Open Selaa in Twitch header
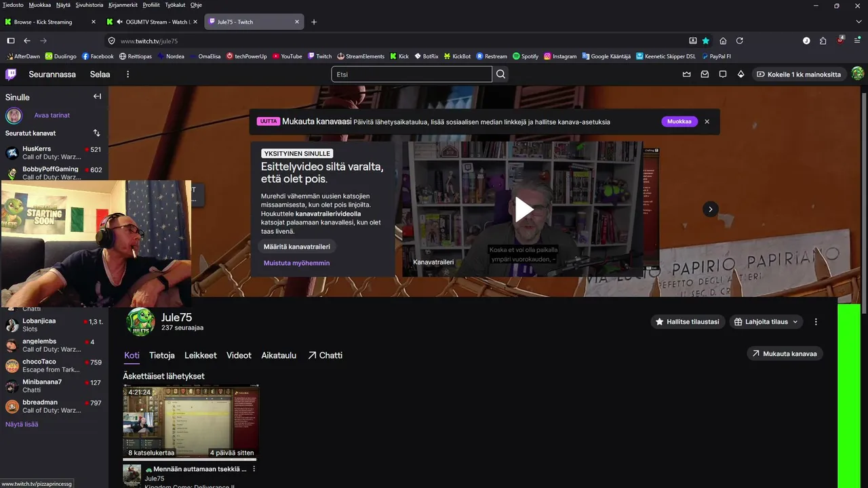 [x=100, y=74]
